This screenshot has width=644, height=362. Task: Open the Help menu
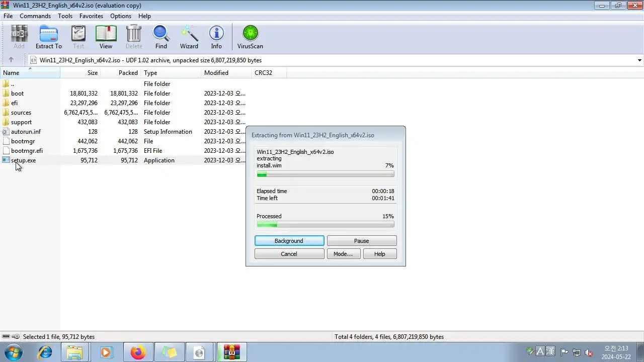pos(144,16)
